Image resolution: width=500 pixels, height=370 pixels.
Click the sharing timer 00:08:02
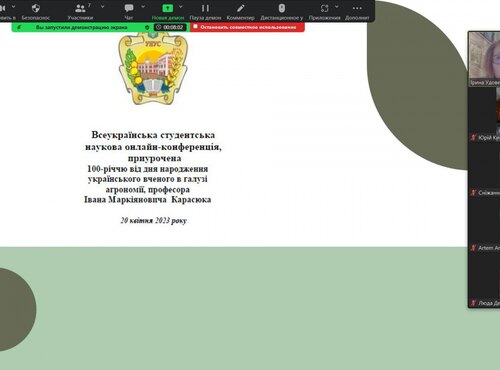tap(170, 27)
